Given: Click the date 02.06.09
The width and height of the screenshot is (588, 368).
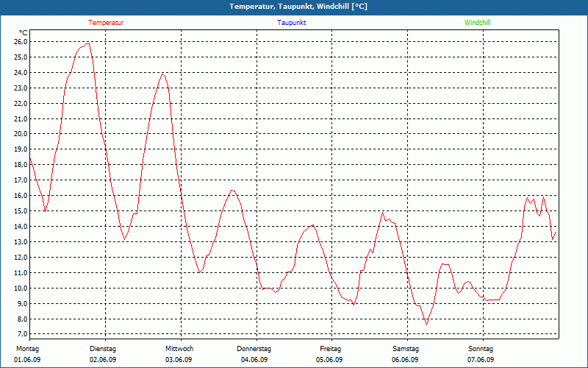Looking at the screenshot, I should (103, 360).
